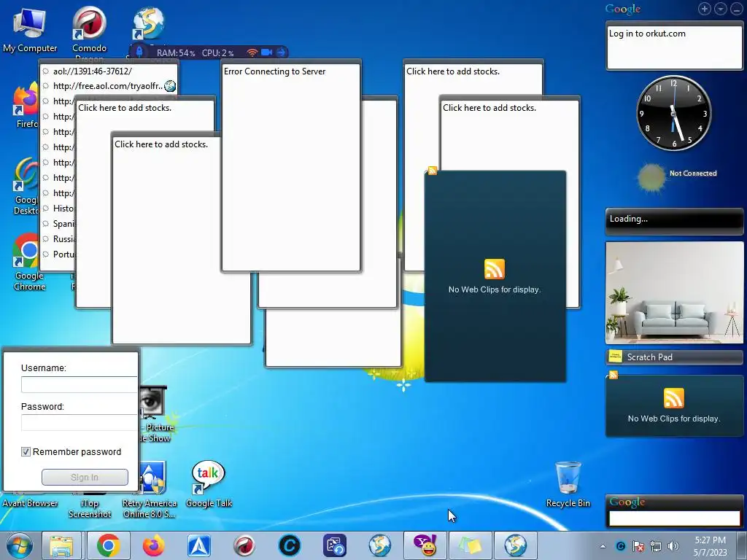This screenshot has width=747, height=560.
Task: Click the taskbar clock showing 5:27 PM
Action: 711,545
